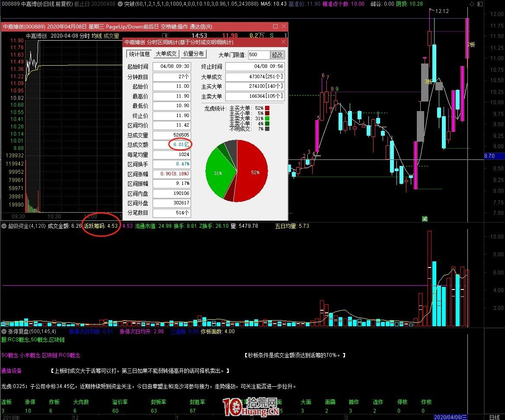This screenshot has height=420, width=505.
Task: Click the 区块链 magenta concept label
Action: (50, 355)
